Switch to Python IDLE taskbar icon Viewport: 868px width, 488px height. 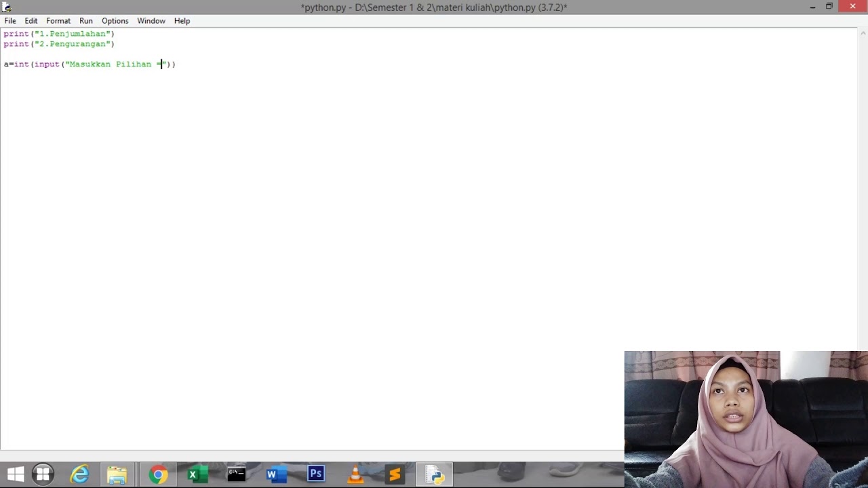[x=434, y=474]
